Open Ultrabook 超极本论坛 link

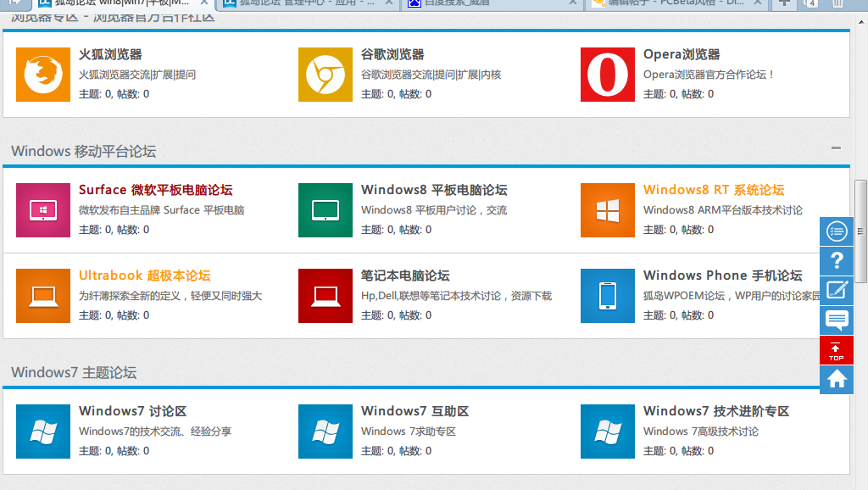click(144, 276)
